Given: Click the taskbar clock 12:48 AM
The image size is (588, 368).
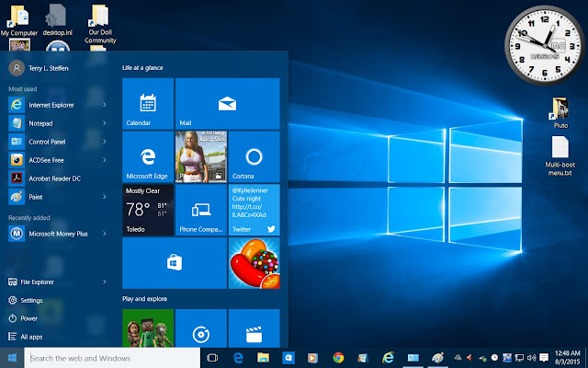Looking at the screenshot, I should coord(568,358).
